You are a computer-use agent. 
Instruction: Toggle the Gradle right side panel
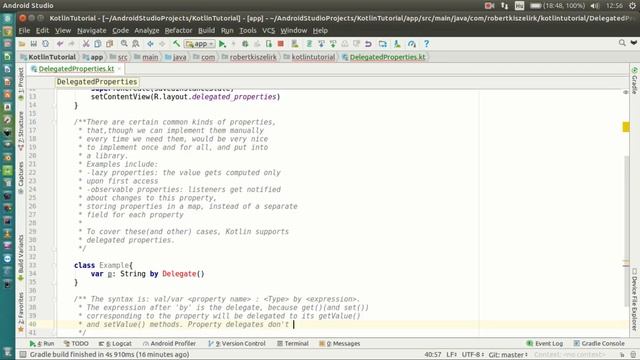coord(635,81)
